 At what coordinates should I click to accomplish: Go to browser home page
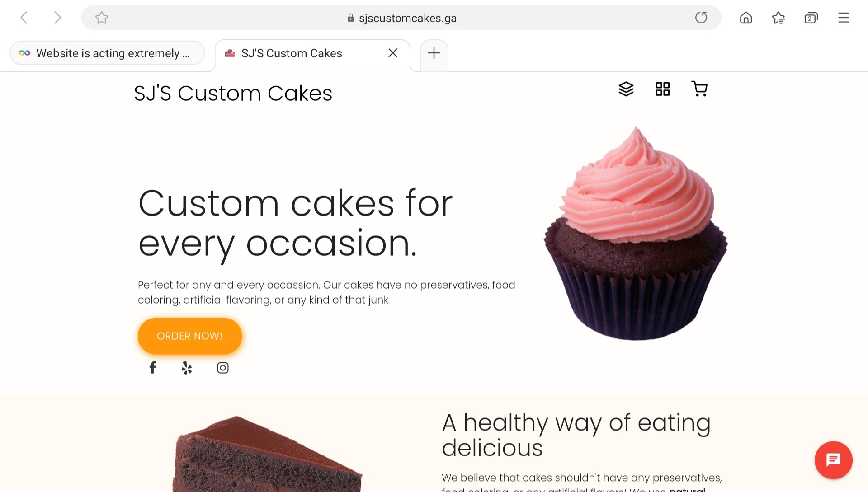coord(746,18)
